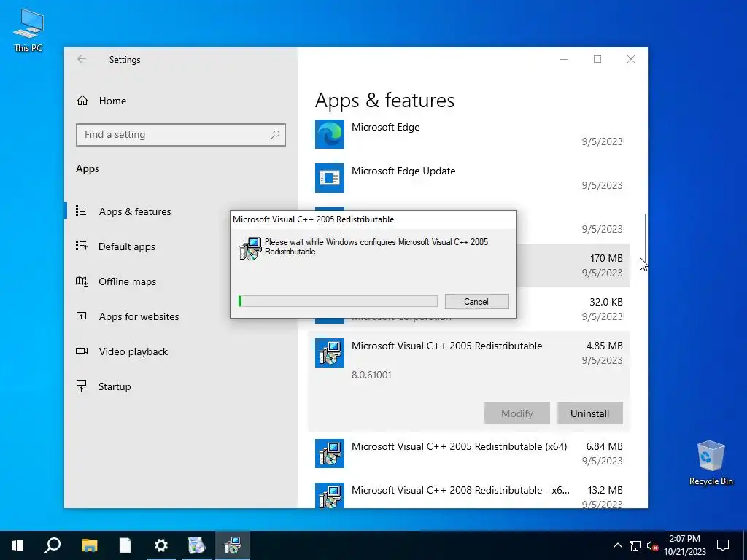Screen dimensions: 747x560
Task: Select Microsoft Edge Update list entry
Action: [x=469, y=178]
